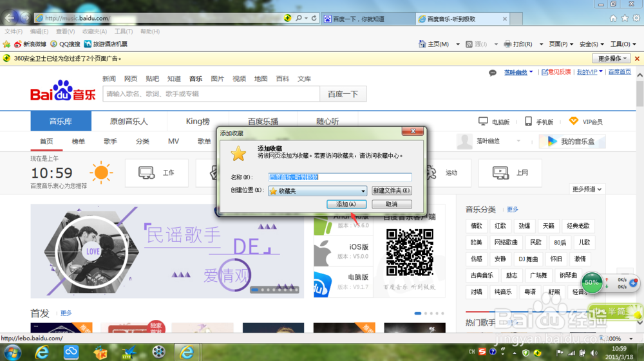Screen dimensions: 644x361
Task: Open the VIP会员 diamond icon
Action: [573, 122]
